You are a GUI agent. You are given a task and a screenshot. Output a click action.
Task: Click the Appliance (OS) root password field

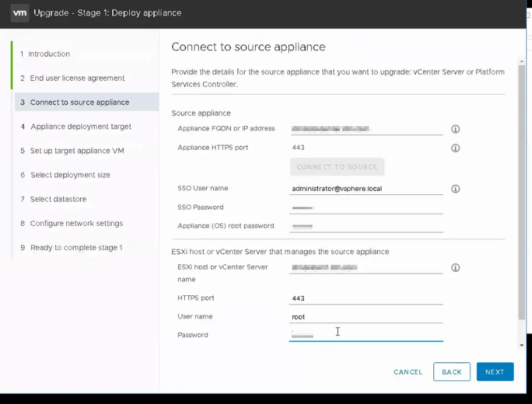pos(366,226)
